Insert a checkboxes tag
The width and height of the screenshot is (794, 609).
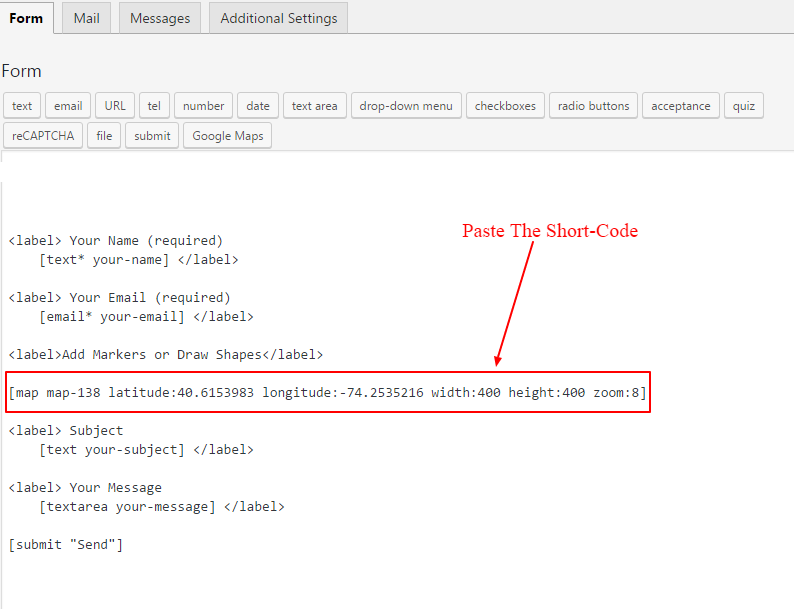pyautogui.click(x=505, y=106)
